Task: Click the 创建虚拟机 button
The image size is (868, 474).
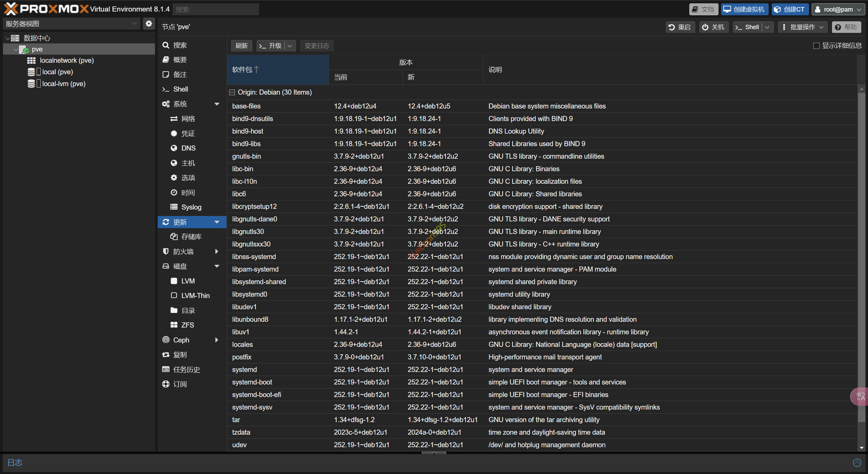Action: tap(744, 9)
